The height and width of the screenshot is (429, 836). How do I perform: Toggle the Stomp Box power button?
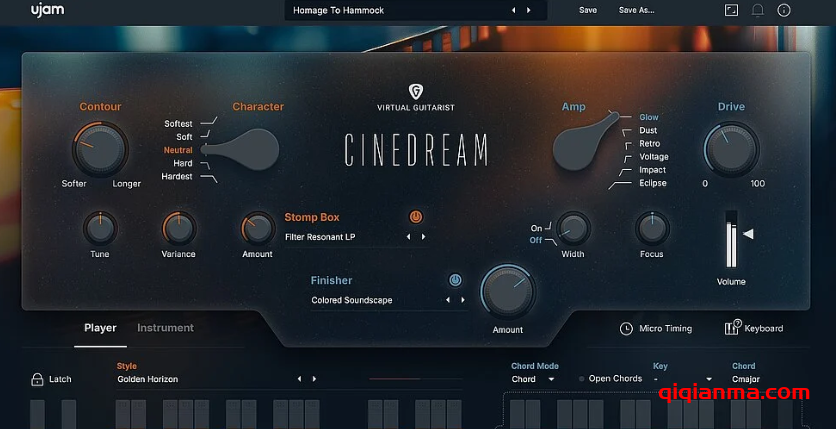click(416, 217)
